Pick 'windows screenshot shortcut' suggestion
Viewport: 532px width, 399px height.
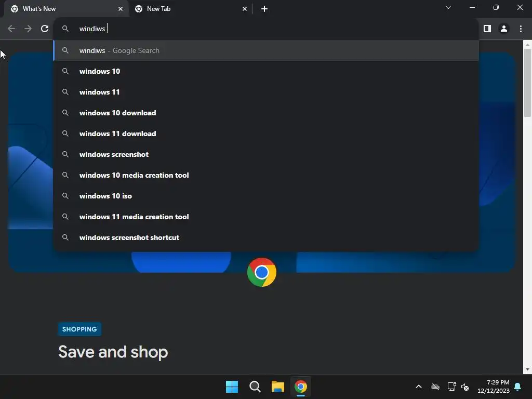266,237
